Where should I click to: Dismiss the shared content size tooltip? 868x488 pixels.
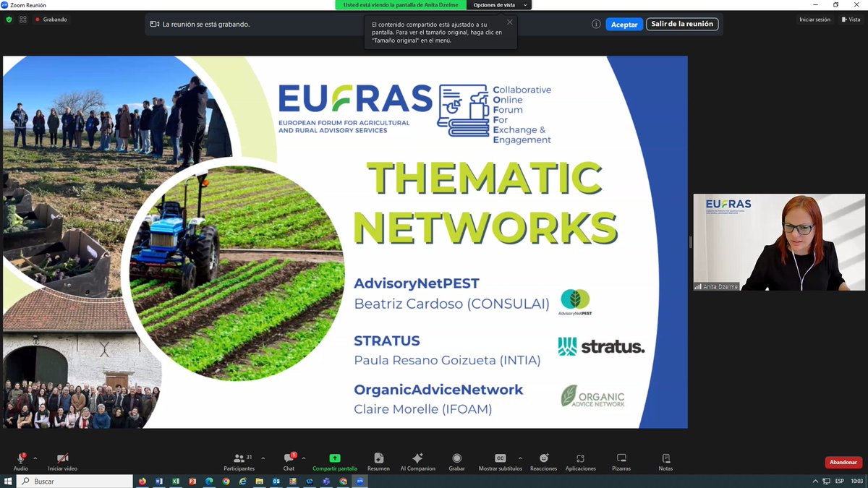pyautogui.click(x=509, y=22)
